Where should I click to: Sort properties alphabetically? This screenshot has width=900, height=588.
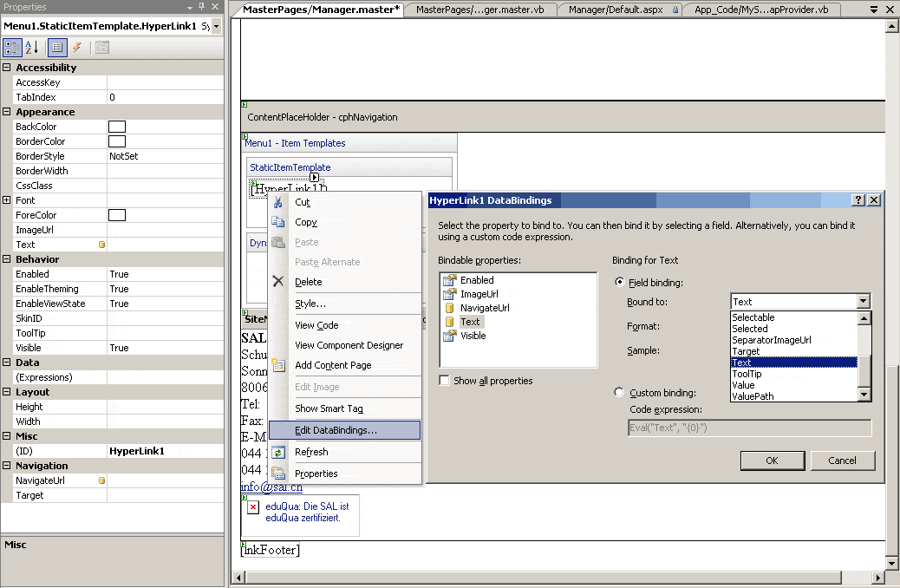point(31,48)
